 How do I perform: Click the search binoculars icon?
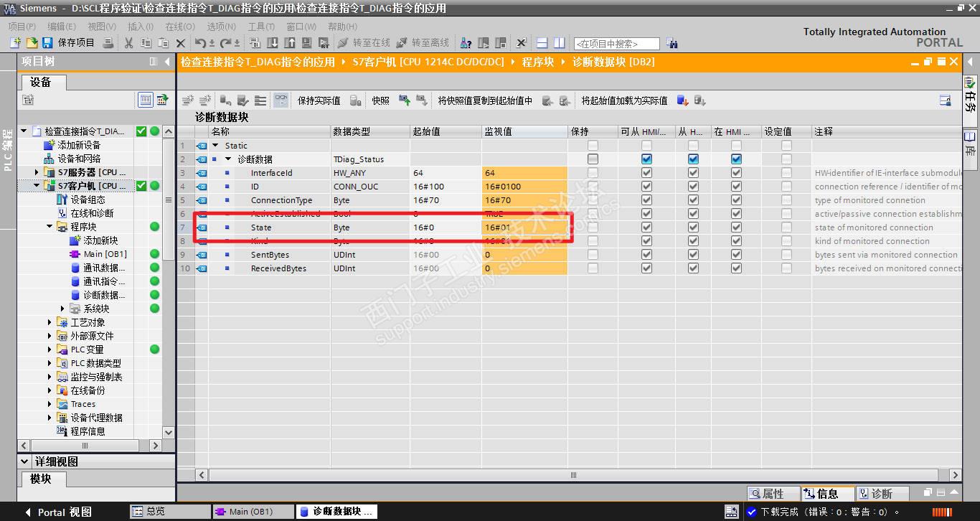coord(672,43)
